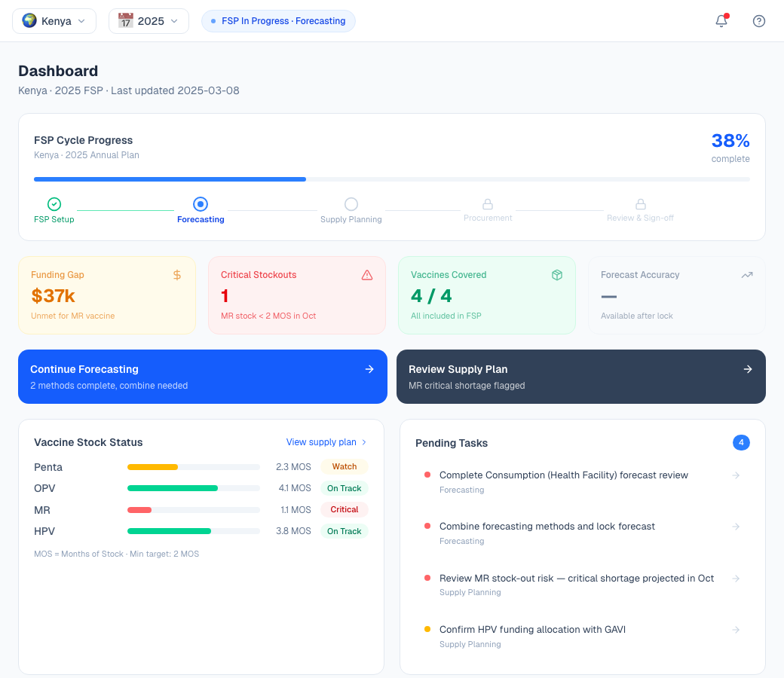Click the Review & Sign-off lock icon
Viewport: 784px width, 678px height.
click(641, 204)
